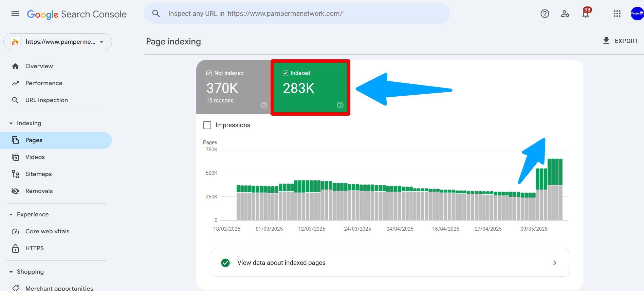
Task: Click the Sitemaps tree icon
Action: coord(15,174)
